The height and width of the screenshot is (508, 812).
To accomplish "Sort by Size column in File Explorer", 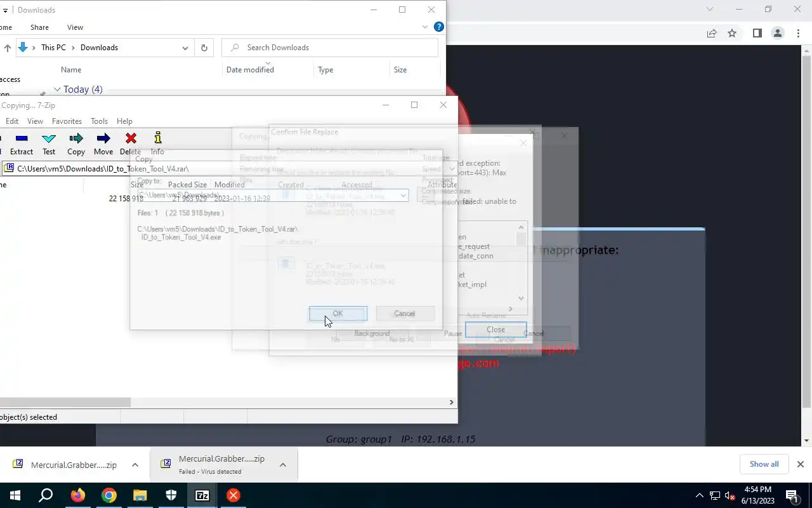I will [x=400, y=70].
